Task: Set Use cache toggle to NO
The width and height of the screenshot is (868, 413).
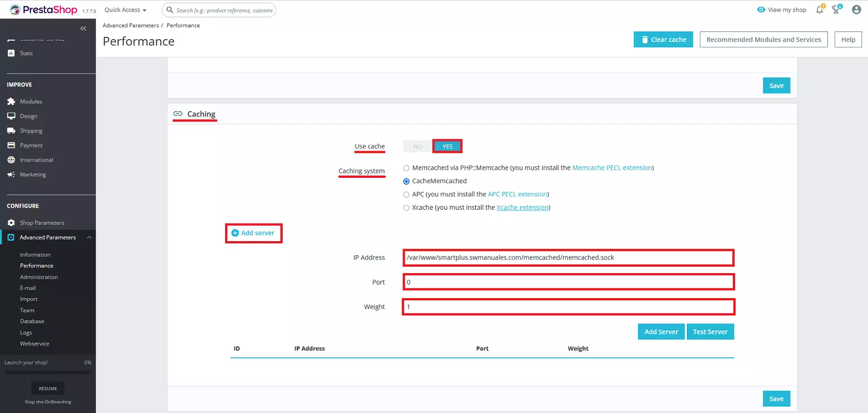Action: 417,146
